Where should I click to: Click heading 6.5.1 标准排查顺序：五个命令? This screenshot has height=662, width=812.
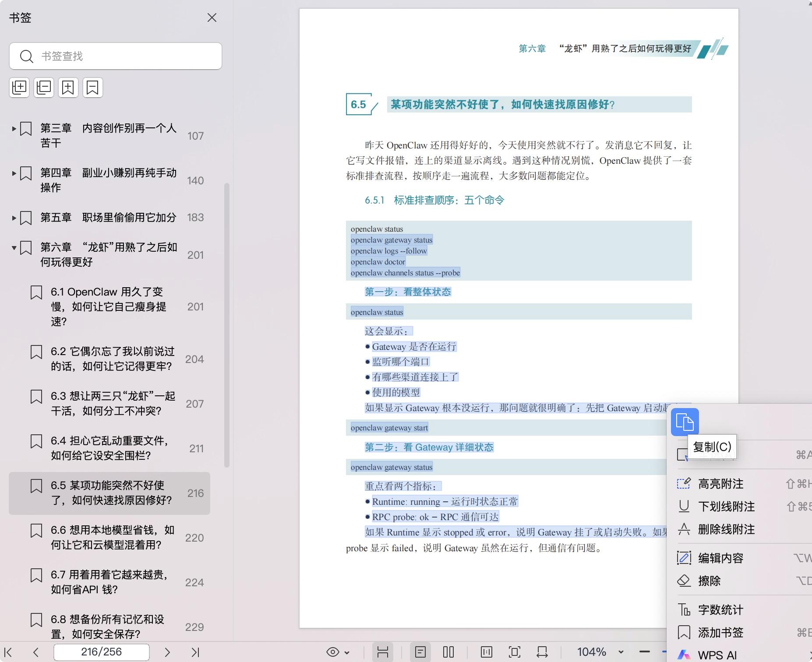(434, 200)
